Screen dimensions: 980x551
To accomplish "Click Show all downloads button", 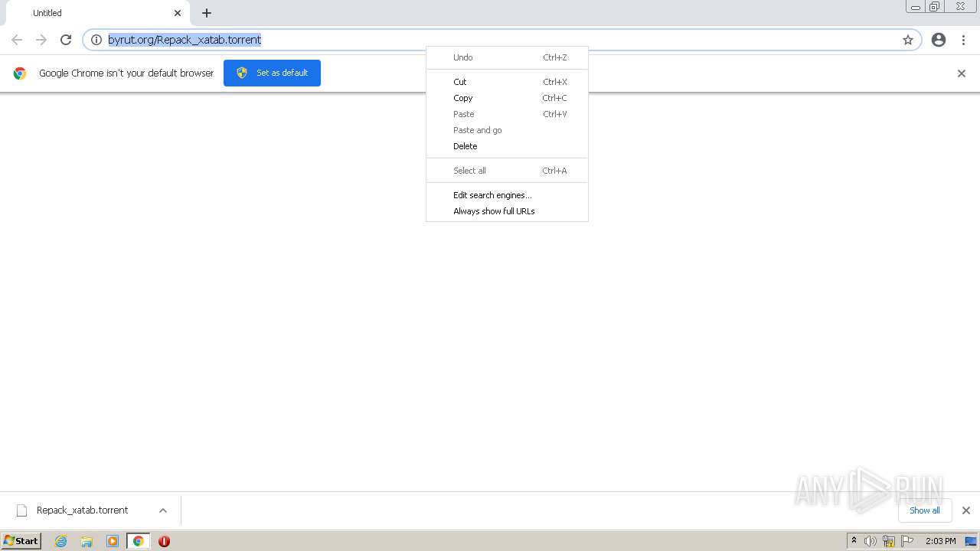I will pyautogui.click(x=924, y=510).
